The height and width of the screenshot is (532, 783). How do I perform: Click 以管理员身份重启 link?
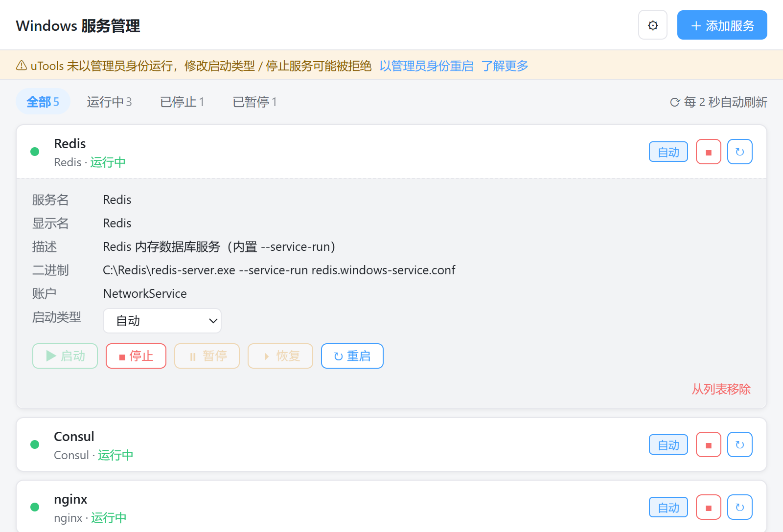(426, 66)
